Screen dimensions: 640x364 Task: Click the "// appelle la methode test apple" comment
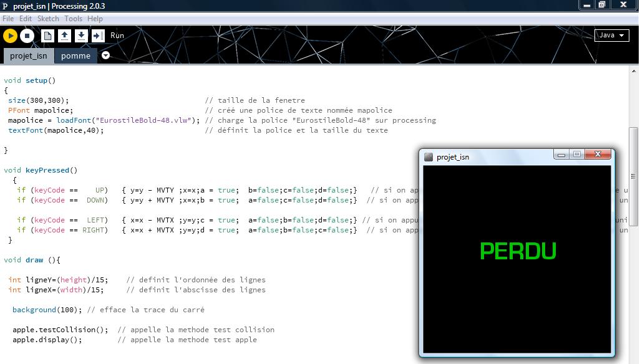coord(187,340)
